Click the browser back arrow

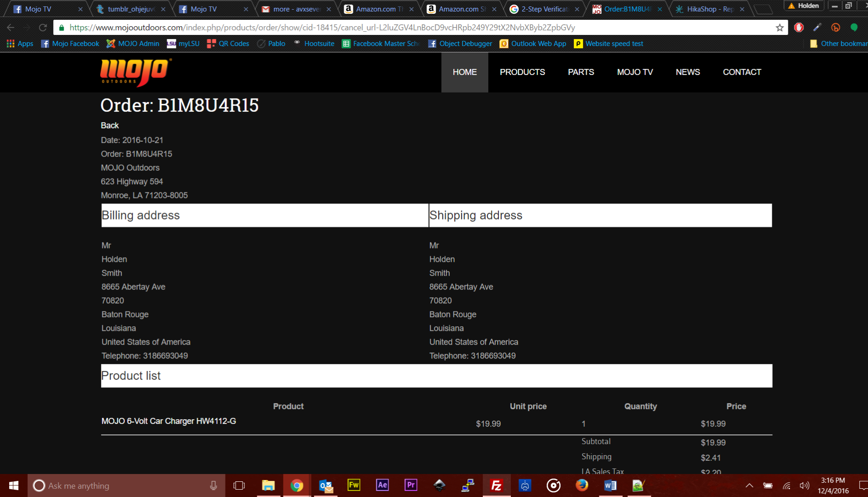pyautogui.click(x=11, y=28)
